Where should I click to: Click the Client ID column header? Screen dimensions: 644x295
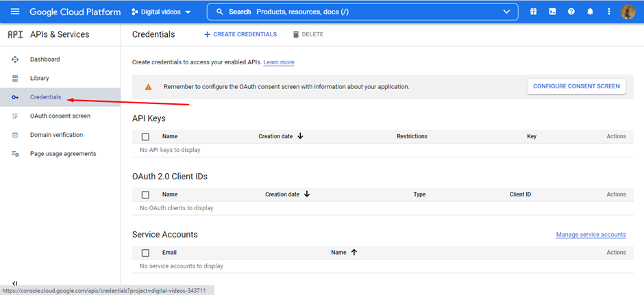pyautogui.click(x=520, y=195)
